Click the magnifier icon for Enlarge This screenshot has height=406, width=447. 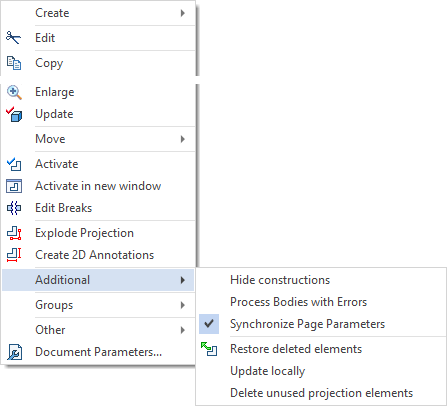[x=14, y=92]
